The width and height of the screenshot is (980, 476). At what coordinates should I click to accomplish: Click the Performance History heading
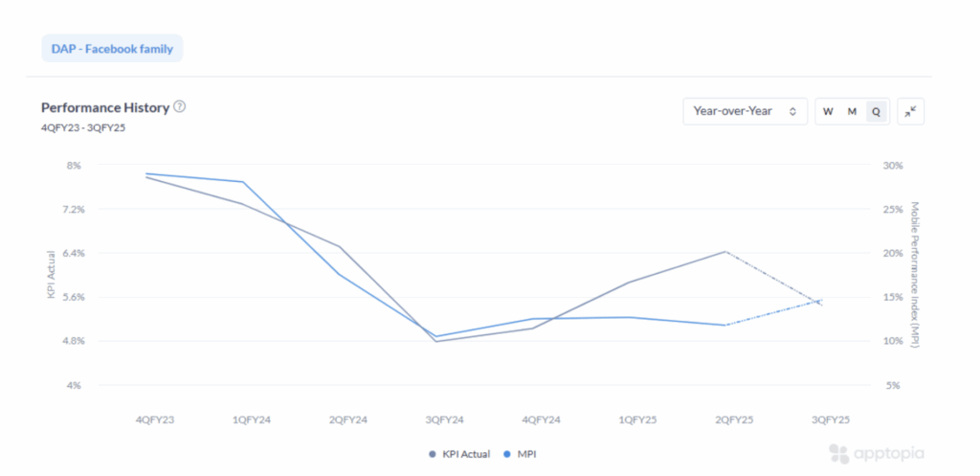click(x=105, y=107)
